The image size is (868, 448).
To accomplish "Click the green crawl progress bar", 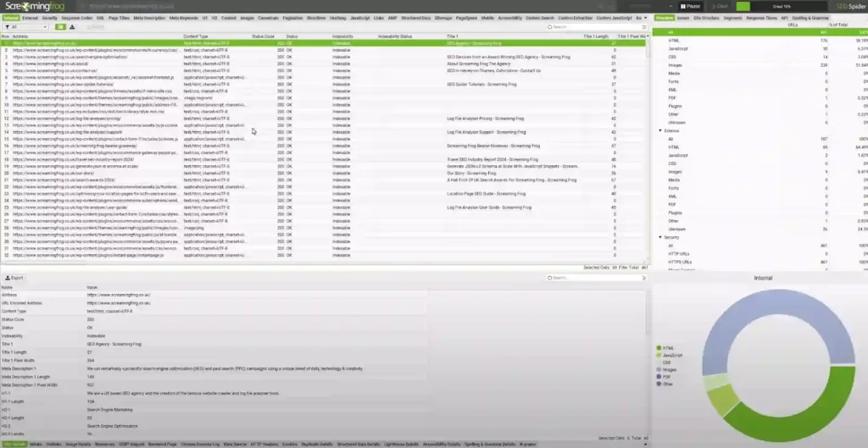I will pyautogui.click(x=743, y=6).
